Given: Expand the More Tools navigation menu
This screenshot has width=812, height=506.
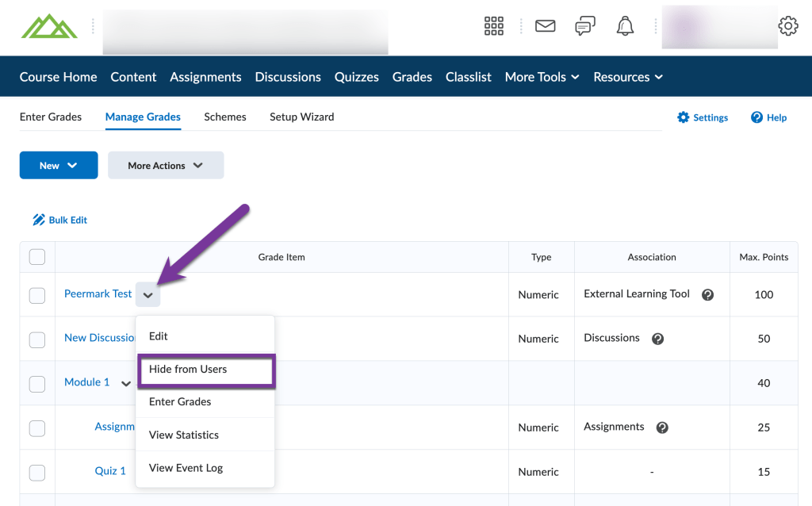Looking at the screenshot, I should click(542, 77).
